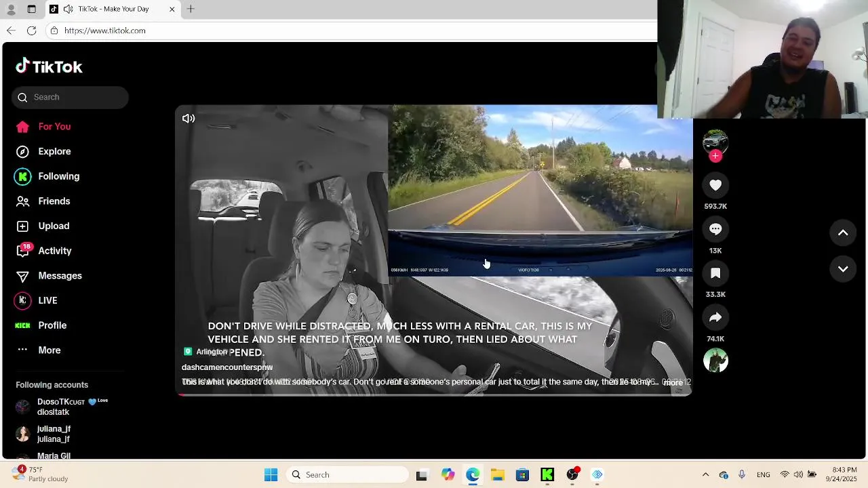The height and width of the screenshot is (488, 868).
Task: Go back in the browser
Action: (x=11, y=30)
